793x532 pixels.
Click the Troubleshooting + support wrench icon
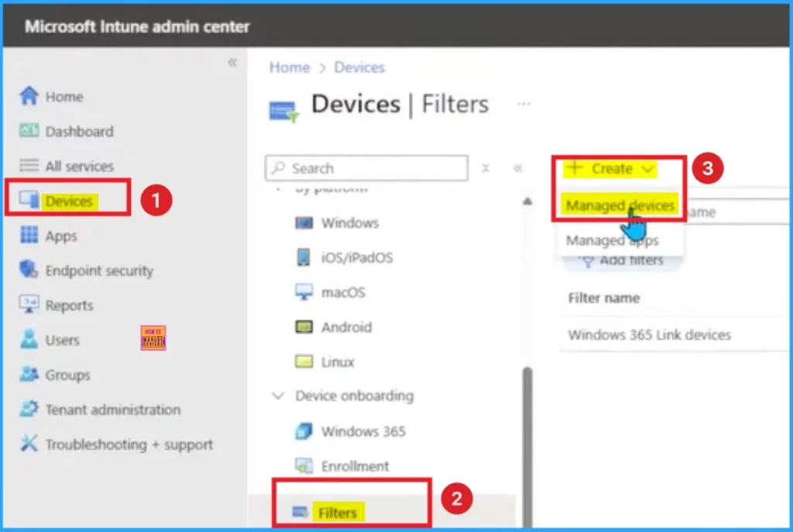coord(29,444)
